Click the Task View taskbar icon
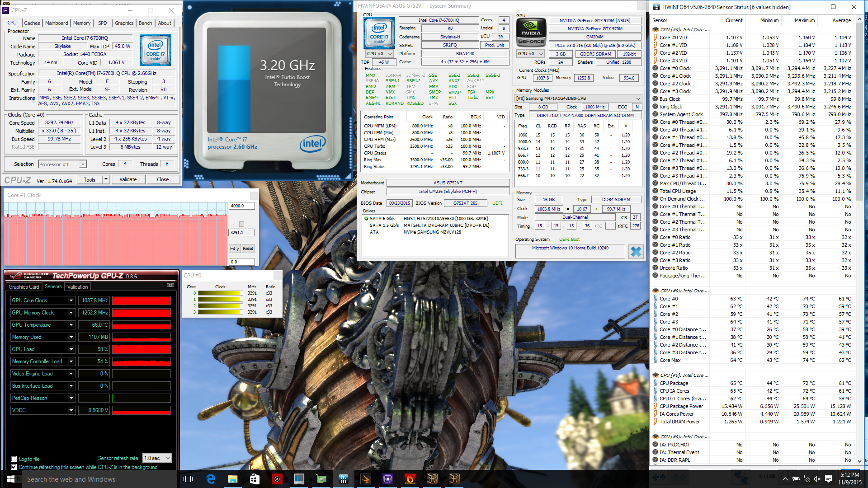This screenshot has width=868, height=488. 189,479
